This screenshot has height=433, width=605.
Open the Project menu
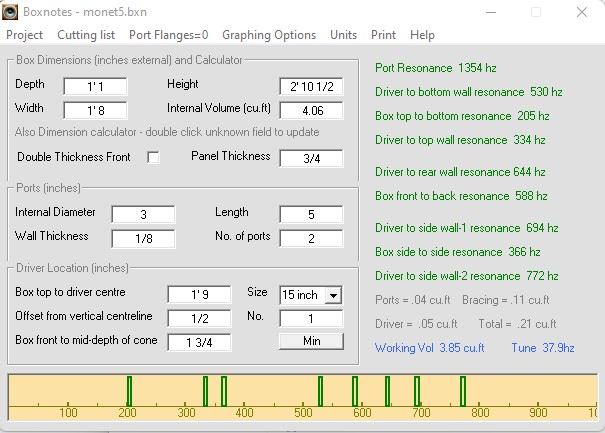pyautogui.click(x=25, y=35)
